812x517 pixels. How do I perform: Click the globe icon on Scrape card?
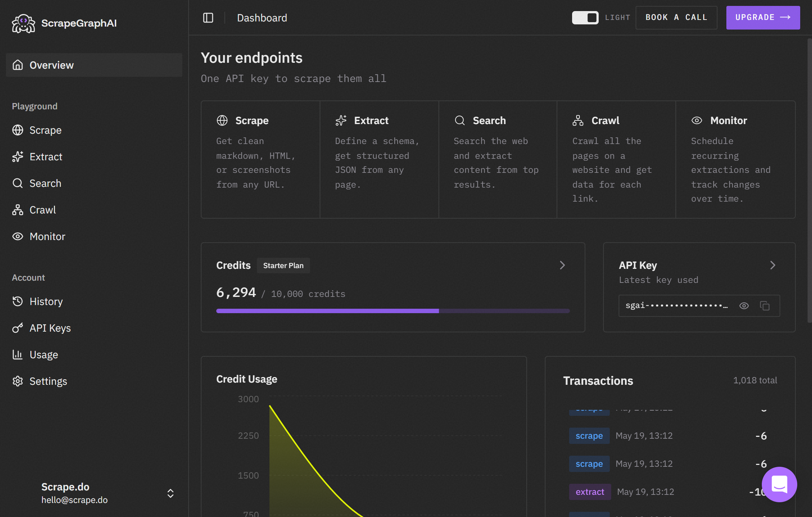click(222, 120)
